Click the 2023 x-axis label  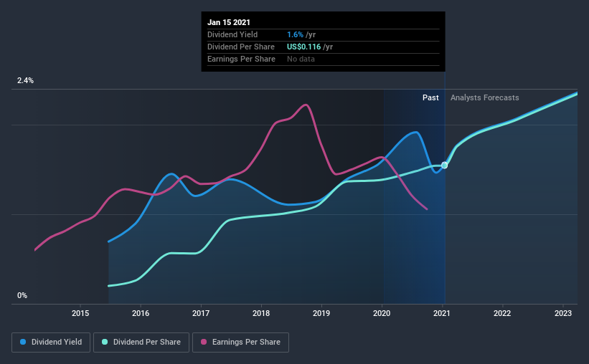[x=563, y=313]
